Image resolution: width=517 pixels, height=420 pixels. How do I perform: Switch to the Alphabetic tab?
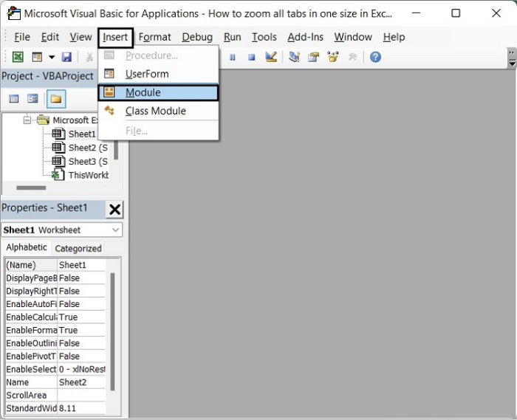tap(27, 247)
